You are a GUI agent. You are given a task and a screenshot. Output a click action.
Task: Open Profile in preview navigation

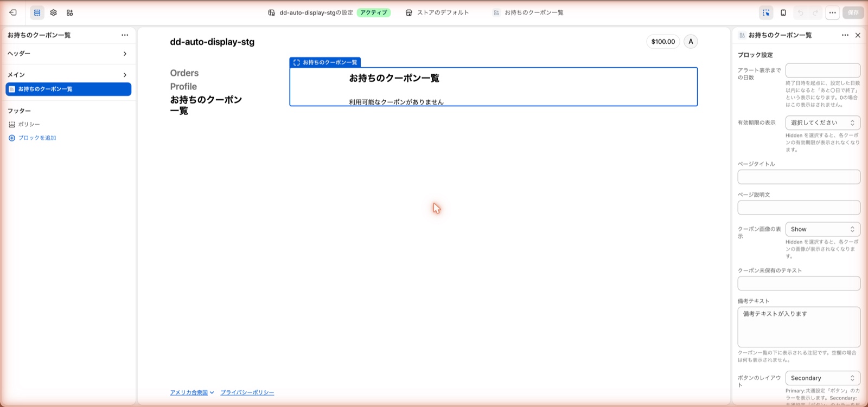(183, 87)
